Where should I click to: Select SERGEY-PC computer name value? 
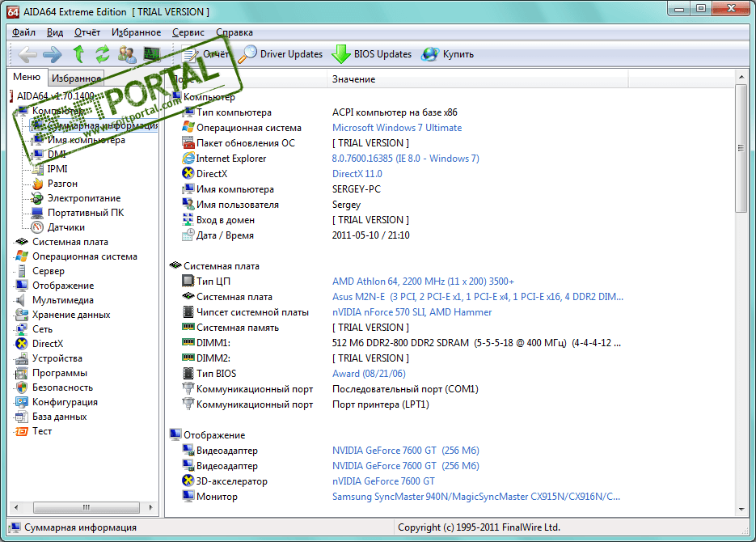pos(356,189)
